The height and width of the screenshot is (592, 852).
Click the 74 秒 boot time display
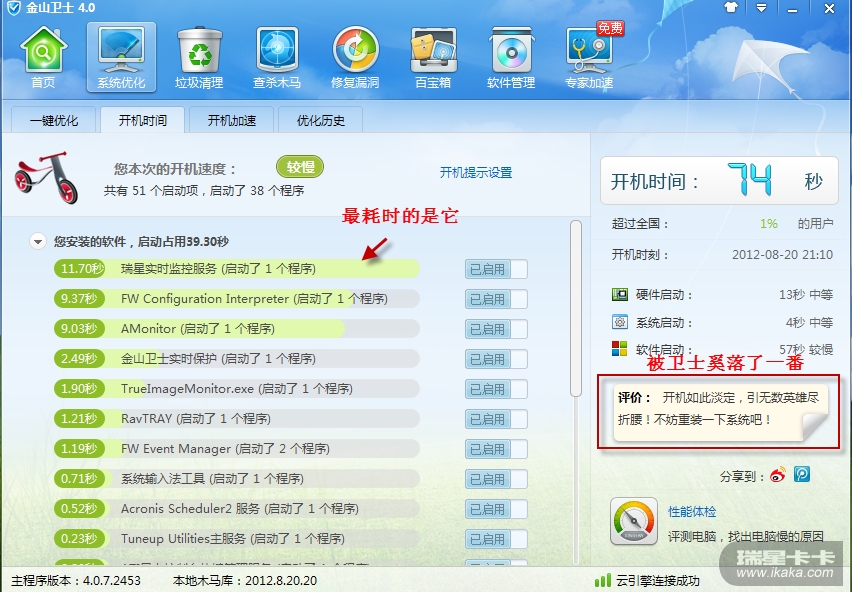click(719, 180)
